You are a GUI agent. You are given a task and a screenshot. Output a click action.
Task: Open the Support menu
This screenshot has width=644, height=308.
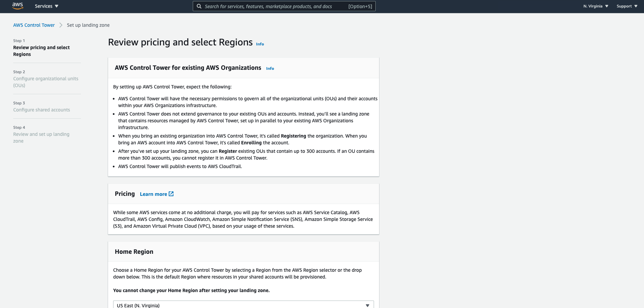click(x=627, y=6)
